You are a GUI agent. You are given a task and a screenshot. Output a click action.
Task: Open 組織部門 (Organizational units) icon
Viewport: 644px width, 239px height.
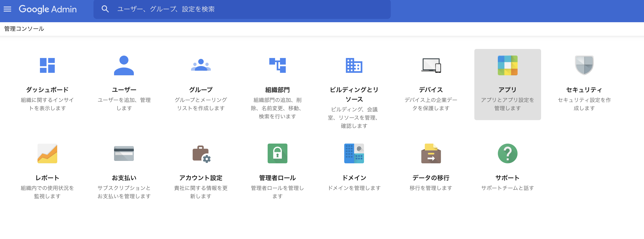[x=278, y=65]
